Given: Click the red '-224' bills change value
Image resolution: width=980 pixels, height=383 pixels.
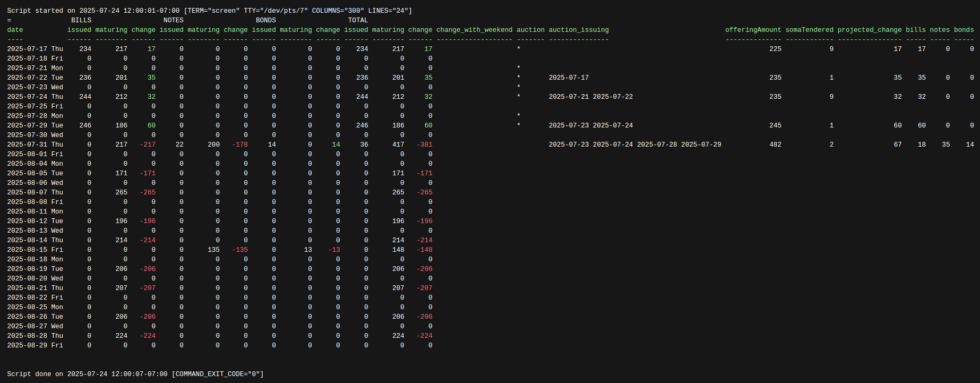Looking at the screenshot, I should click(148, 336).
